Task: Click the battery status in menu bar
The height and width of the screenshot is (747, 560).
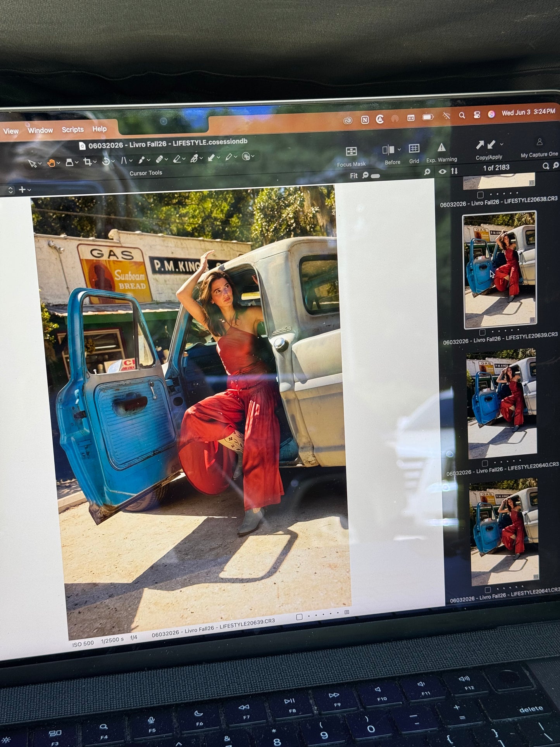Action: coord(428,117)
